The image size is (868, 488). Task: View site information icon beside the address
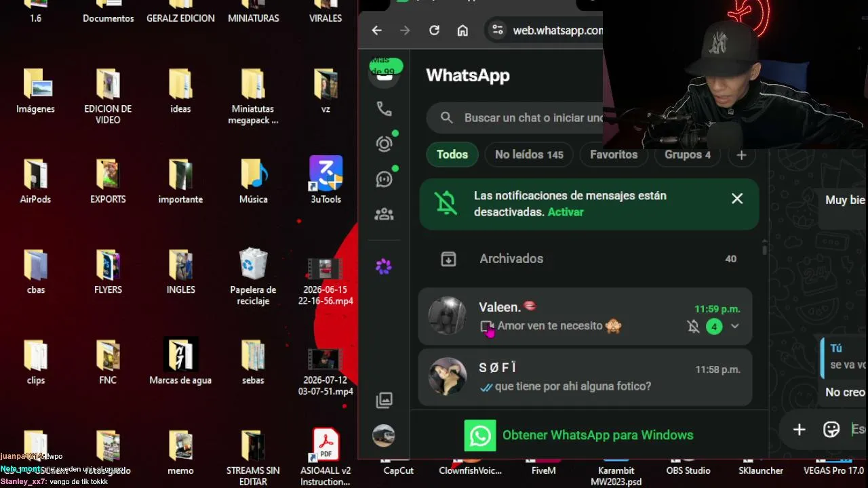(498, 30)
